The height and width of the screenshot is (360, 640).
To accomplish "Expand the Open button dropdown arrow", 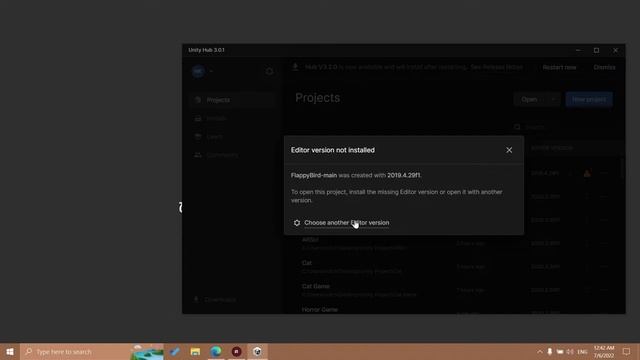I will click(x=553, y=100).
